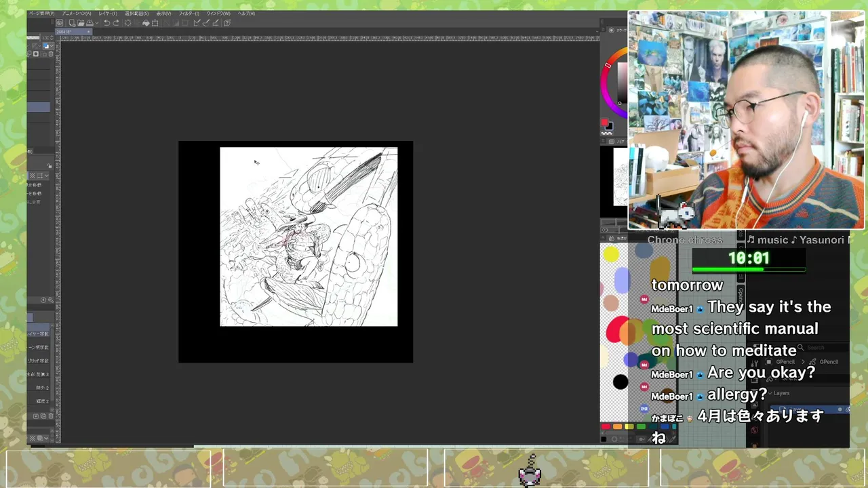This screenshot has width=868, height=488.
Task: Click the right GPencil breadcrumb in background window
Action: click(824, 362)
